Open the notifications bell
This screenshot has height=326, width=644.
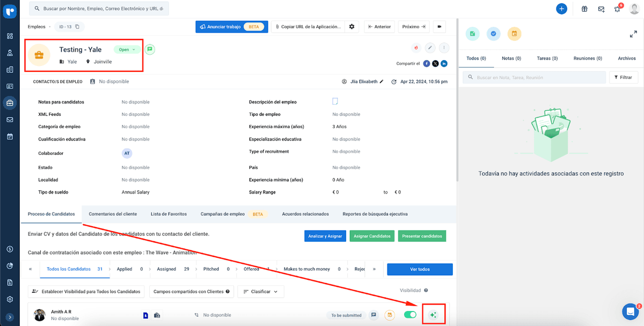pos(617,9)
